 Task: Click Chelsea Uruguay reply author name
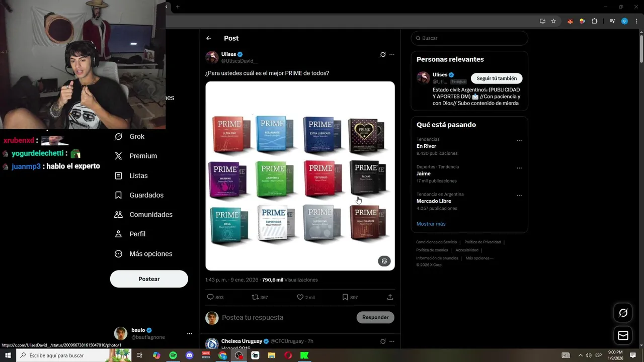pos(242,341)
